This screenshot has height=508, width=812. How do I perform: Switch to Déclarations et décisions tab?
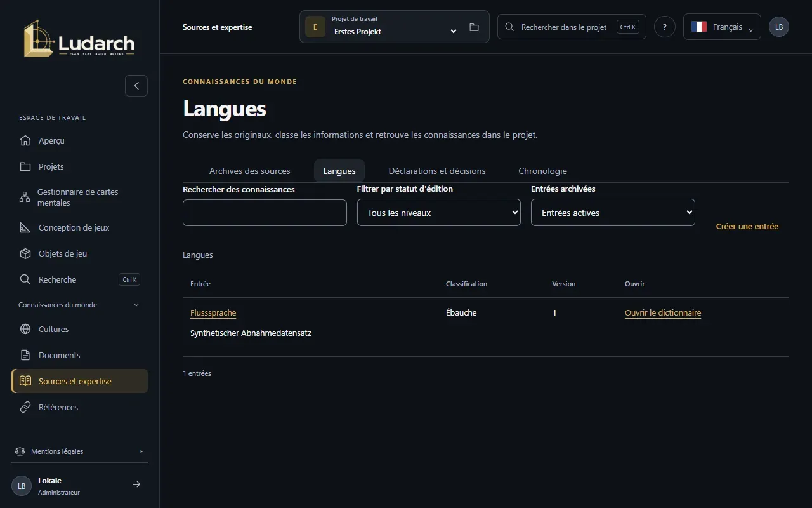click(437, 171)
